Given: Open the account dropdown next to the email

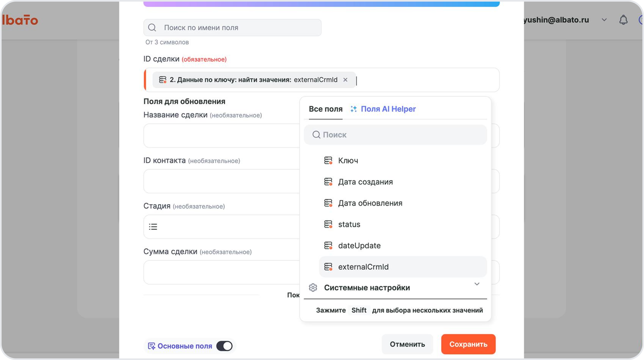Looking at the screenshot, I should (x=604, y=20).
